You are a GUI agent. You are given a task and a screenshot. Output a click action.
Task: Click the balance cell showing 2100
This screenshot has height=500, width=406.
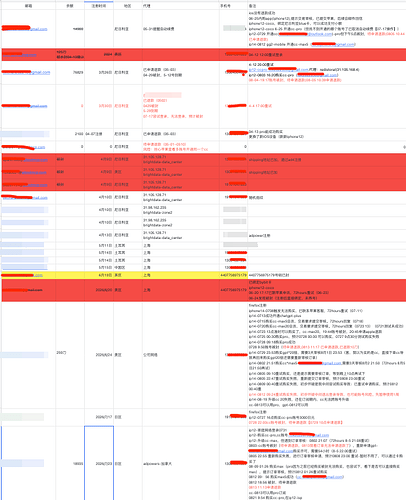[x=70, y=134]
